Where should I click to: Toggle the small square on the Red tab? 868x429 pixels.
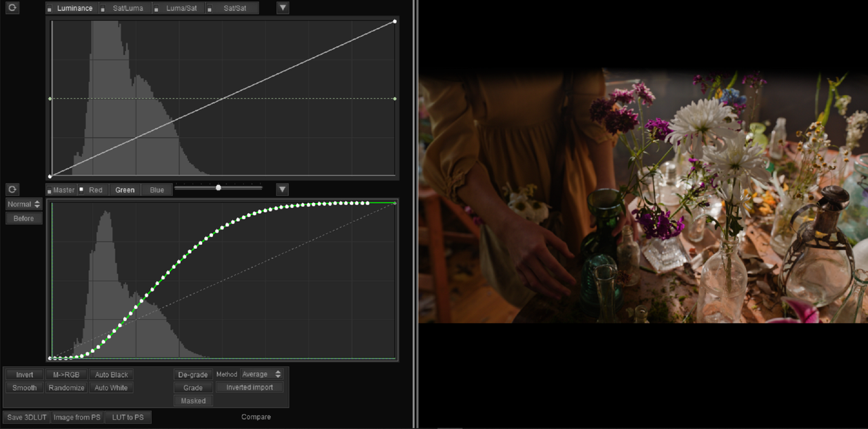click(x=81, y=190)
